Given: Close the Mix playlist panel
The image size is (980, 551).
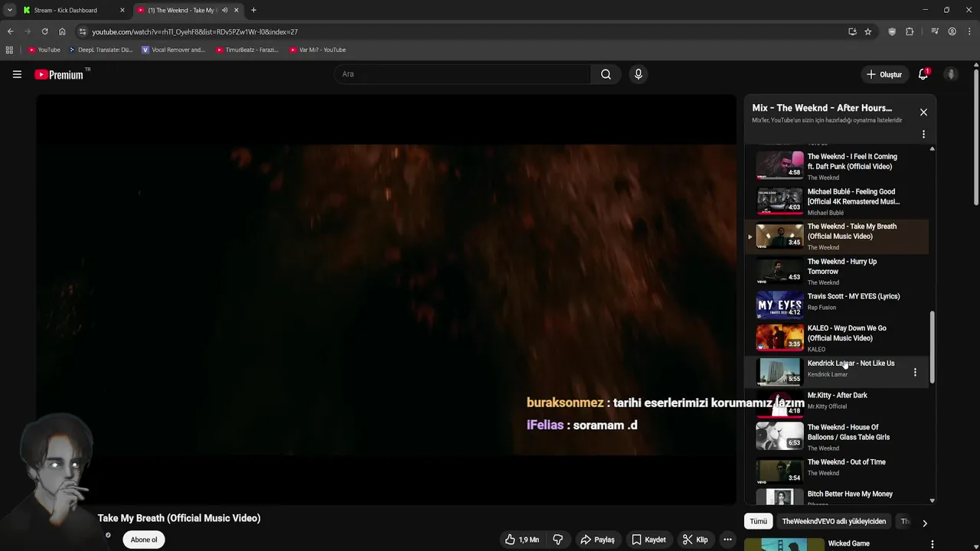Looking at the screenshot, I should [x=923, y=112].
